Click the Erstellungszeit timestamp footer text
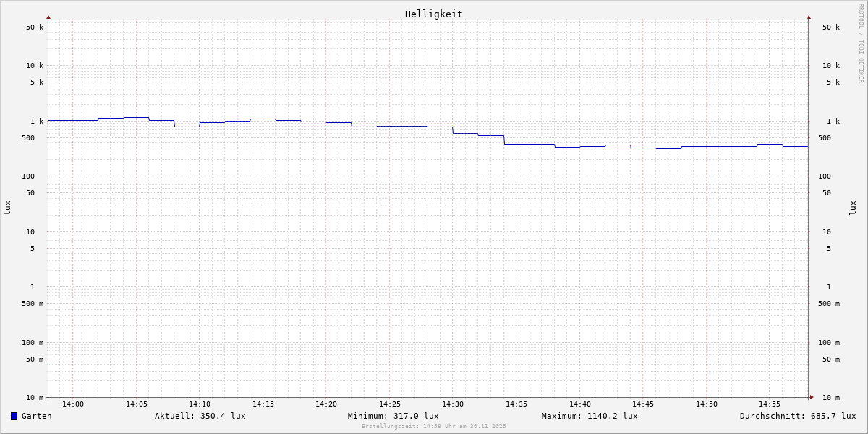Viewport: 868px width, 434px height. 434,427
